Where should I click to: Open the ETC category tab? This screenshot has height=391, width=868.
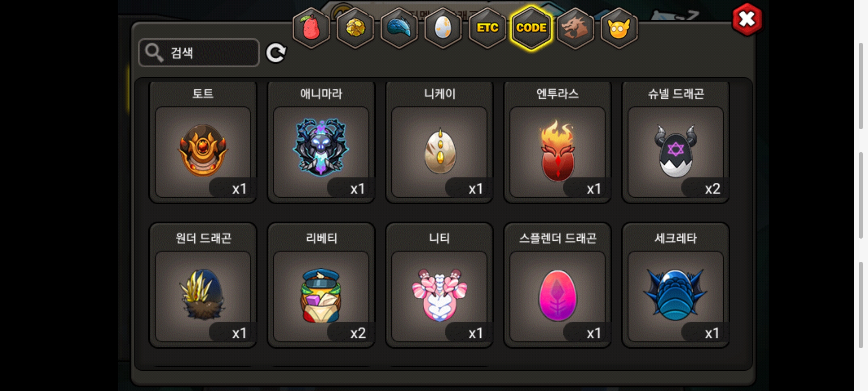(x=487, y=28)
